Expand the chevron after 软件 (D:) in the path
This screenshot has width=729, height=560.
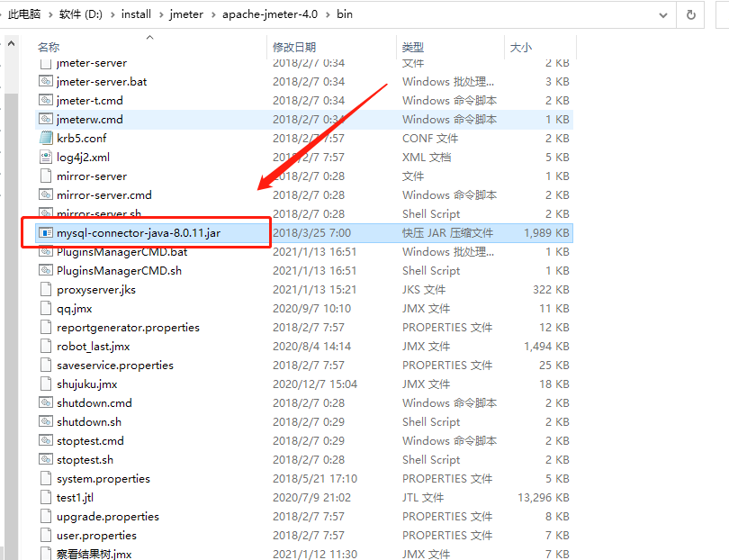112,15
